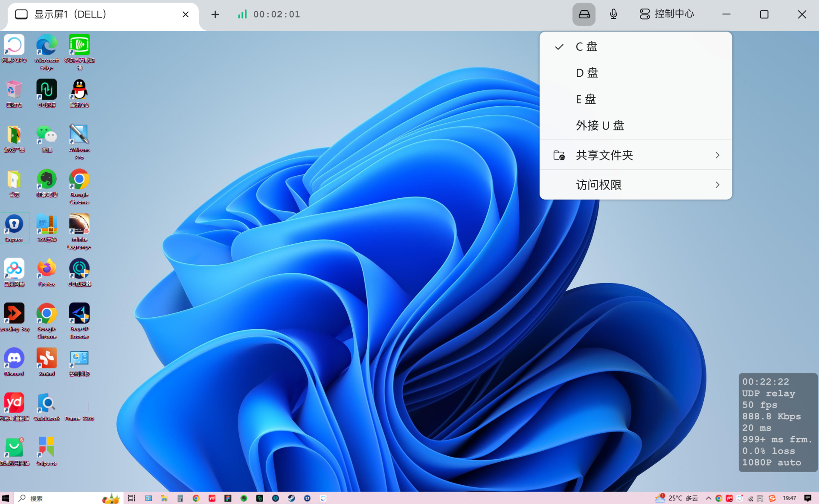This screenshot has width=819, height=504.
Task: Open Microsoft Edge desktop shortcut
Action: tap(47, 52)
